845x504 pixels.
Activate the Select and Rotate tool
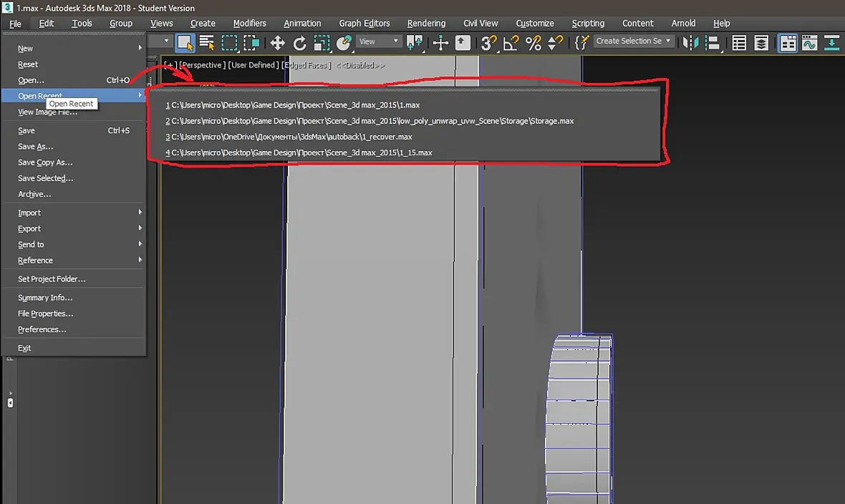pyautogui.click(x=299, y=42)
